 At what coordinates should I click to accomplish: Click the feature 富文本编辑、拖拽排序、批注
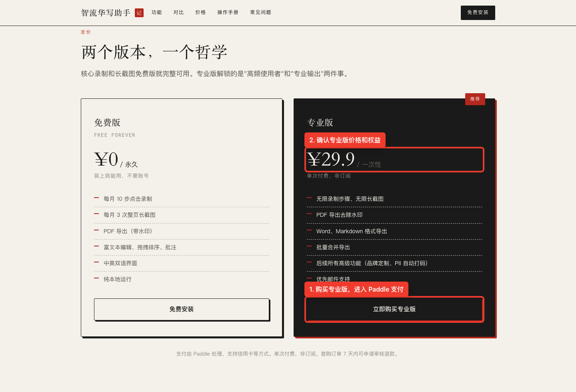pyautogui.click(x=140, y=247)
